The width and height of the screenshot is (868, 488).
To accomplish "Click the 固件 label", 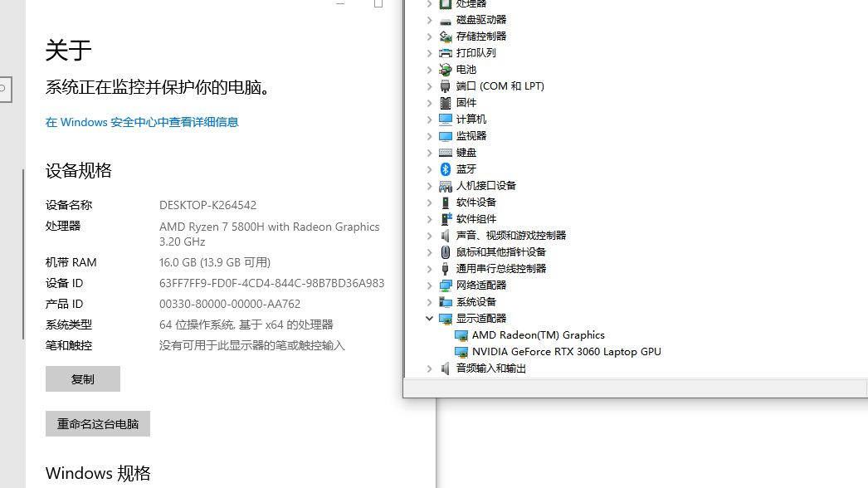I will click(466, 102).
